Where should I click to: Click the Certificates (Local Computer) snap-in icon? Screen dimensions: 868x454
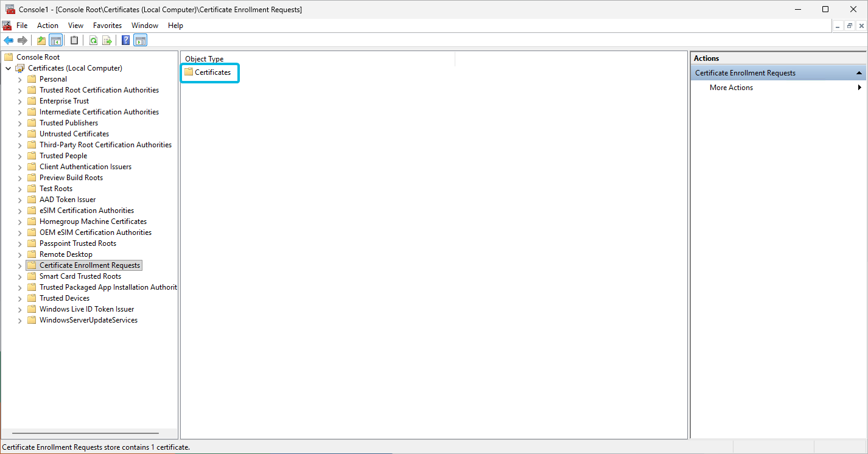pos(20,68)
